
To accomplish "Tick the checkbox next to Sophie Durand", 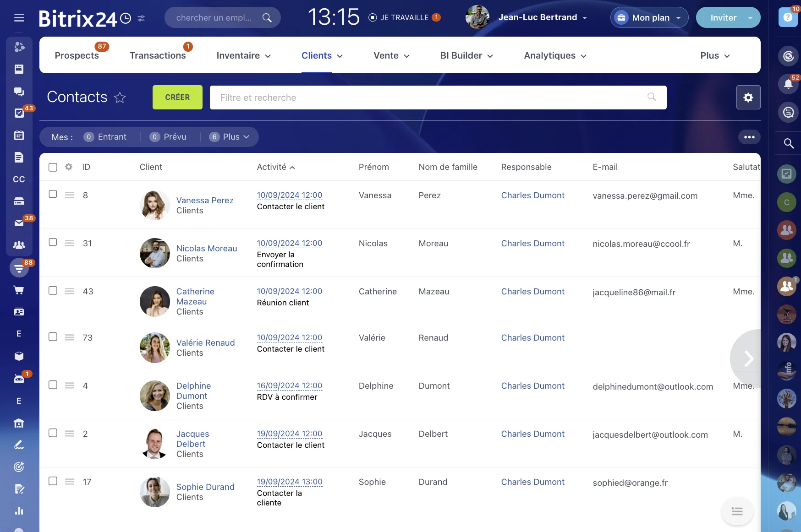I will coord(53,481).
